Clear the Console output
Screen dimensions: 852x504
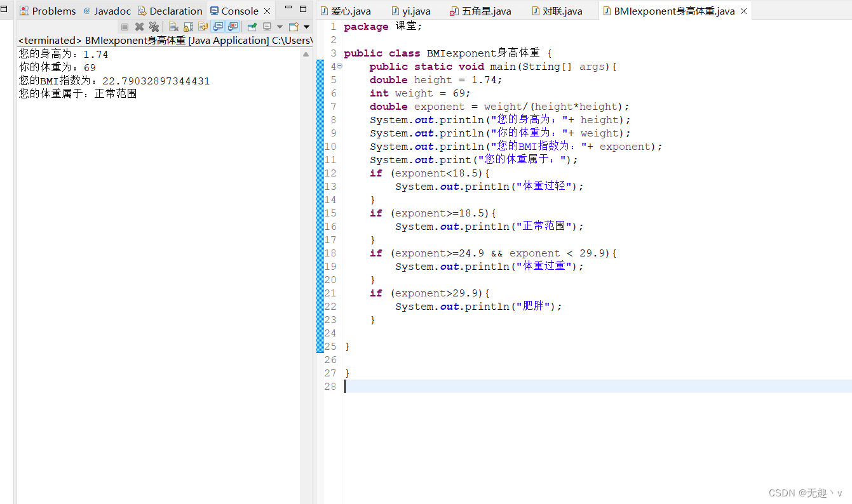(x=174, y=26)
